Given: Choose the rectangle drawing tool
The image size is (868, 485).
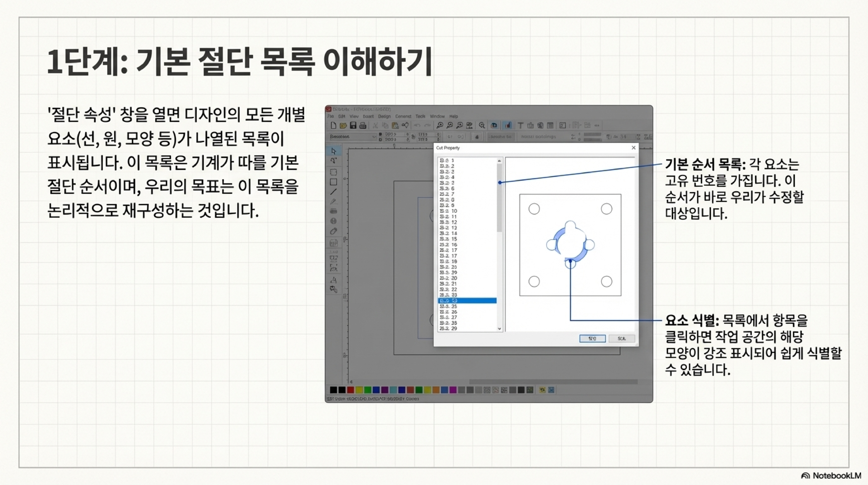Looking at the screenshot, I should pos(334,182).
